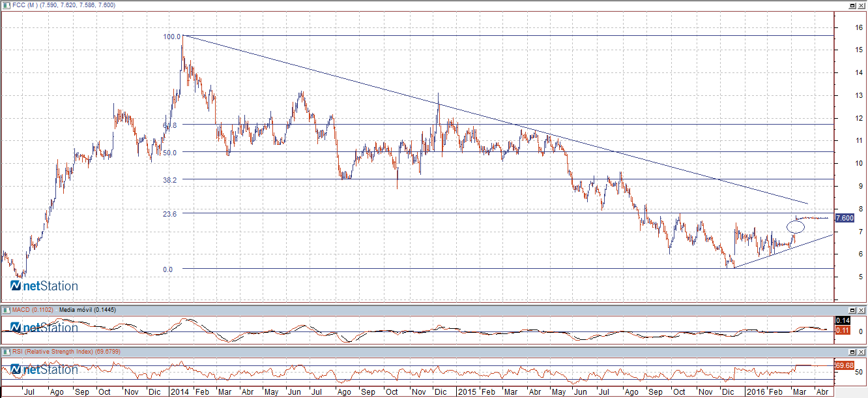Maximize the FCC price chart panel
The width and height of the screenshot is (868, 398).
point(852,5)
